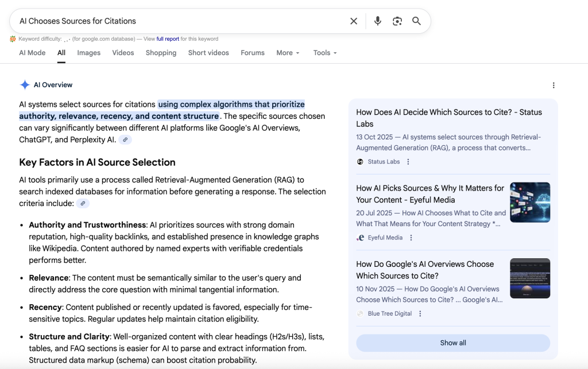Expand the More search filters dropdown
This screenshot has height=369, width=588.
pyautogui.click(x=288, y=53)
